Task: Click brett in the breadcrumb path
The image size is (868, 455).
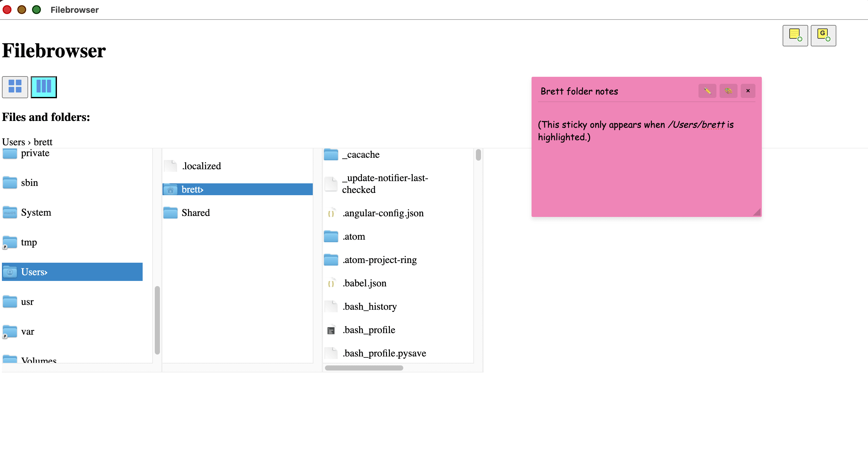Action: point(43,142)
